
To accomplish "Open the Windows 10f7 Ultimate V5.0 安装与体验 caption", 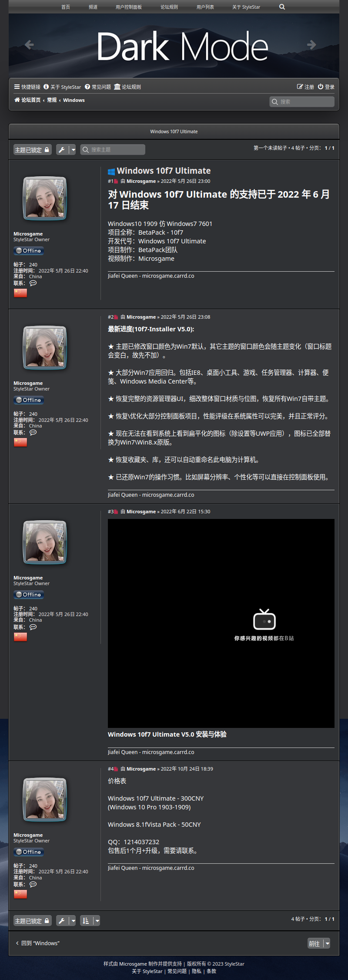I will click(x=167, y=734).
